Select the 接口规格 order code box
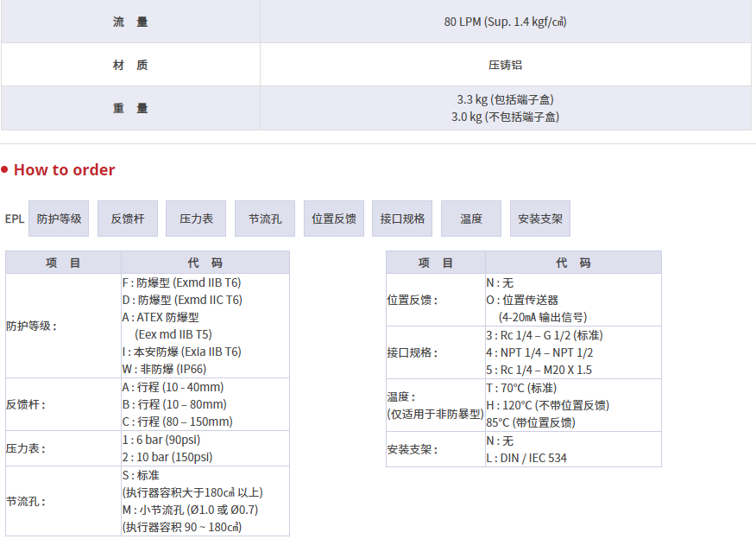Screen dimensions: 756x539 click(x=402, y=219)
